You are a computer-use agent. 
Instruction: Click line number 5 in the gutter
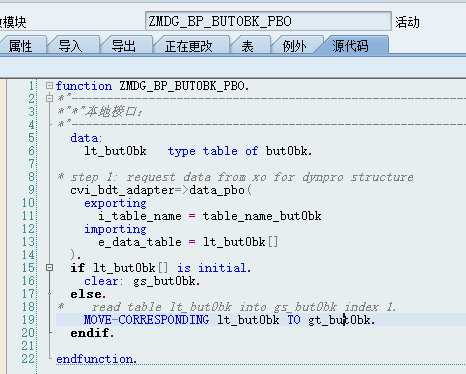31,138
